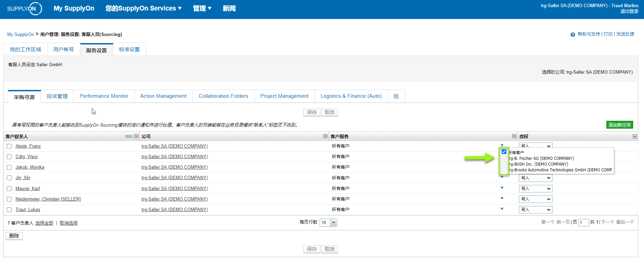Click the 打印 link
Viewport: 644px width, 263px height.
tap(608, 34)
